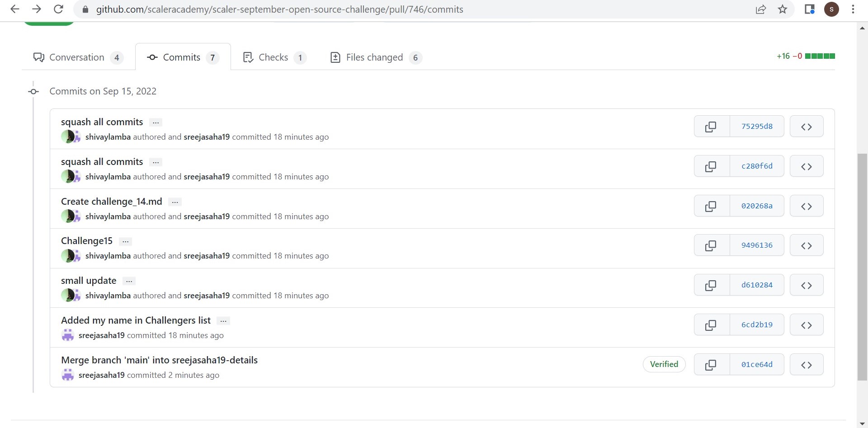Expand small update commit description
The height and width of the screenshot is (428, 868).
pos(129,281)
